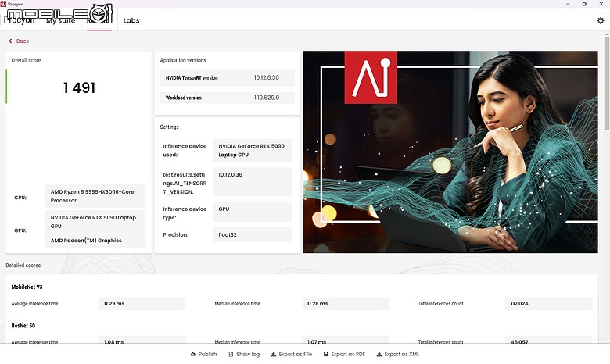Click the Back arrow icon
This screenshot has width=610, height=364.
(11, 41)
